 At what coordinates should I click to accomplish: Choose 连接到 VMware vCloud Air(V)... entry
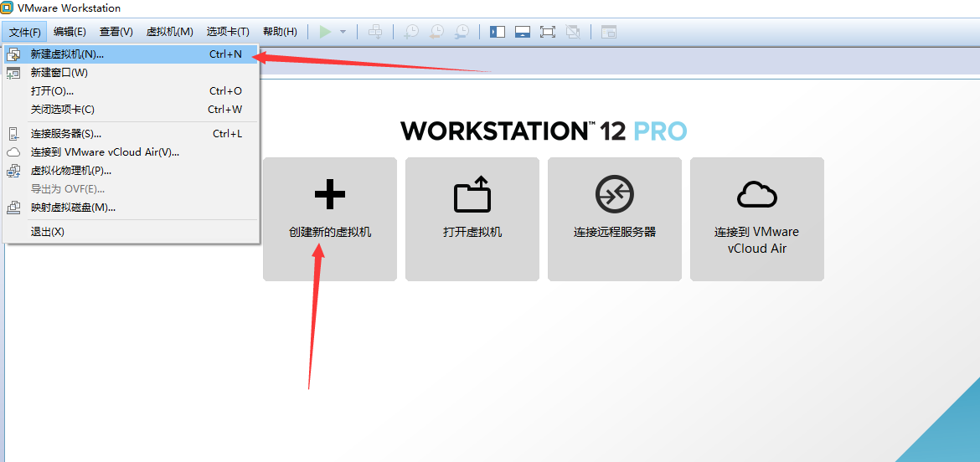pyautogui.click(x=130, y=151)
